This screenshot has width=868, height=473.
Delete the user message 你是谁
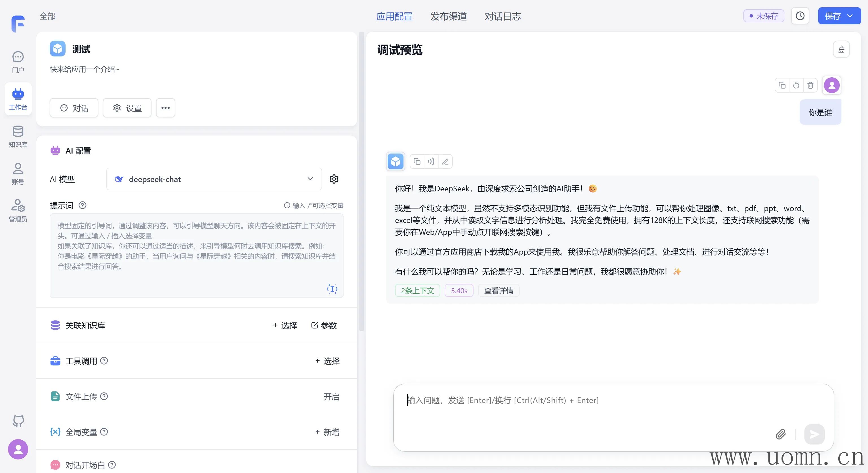810,85
